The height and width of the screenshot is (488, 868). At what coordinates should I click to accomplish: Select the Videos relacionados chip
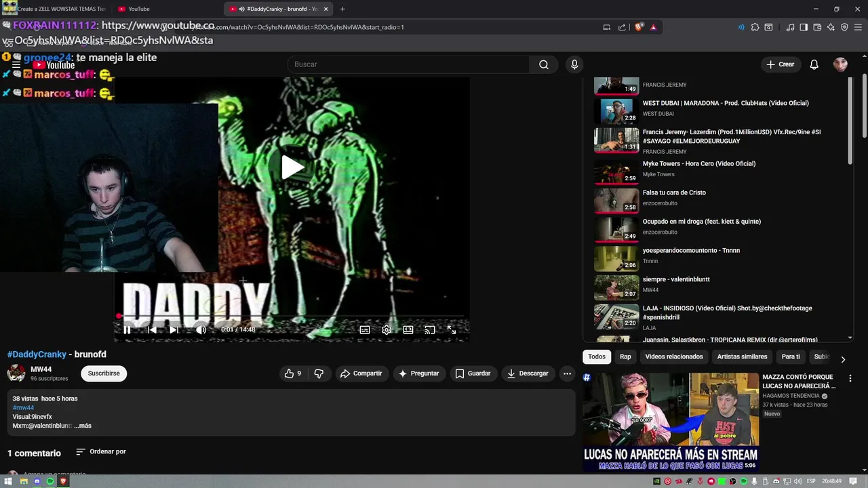click(674, 357)
